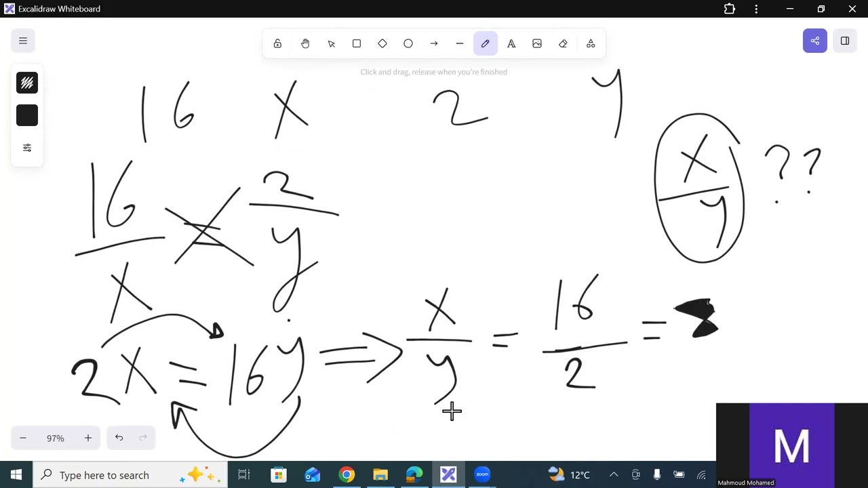Reset zoom by clicking 97%
The image size is (868, 488).
tap(56, 438)
